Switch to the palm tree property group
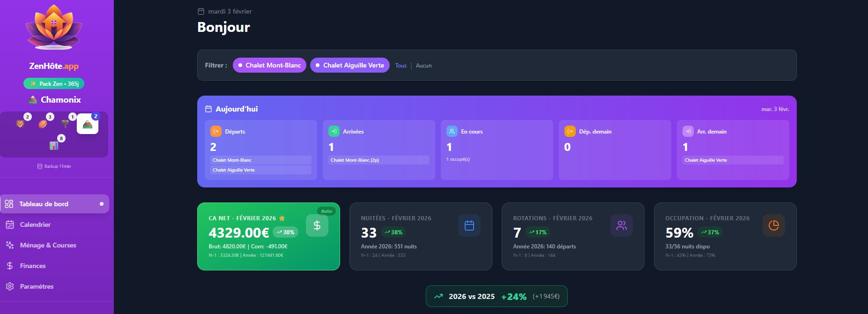 tap(65, 124)
